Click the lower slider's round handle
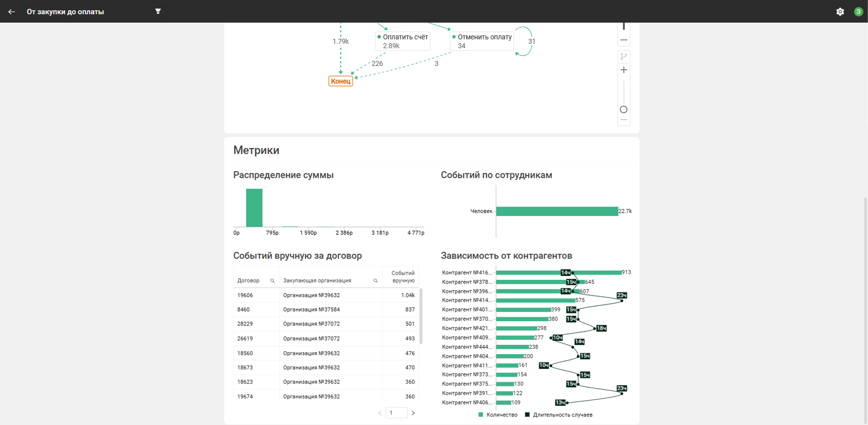The height and width of the screenshot is (425, 868). [x=623, y=110]
